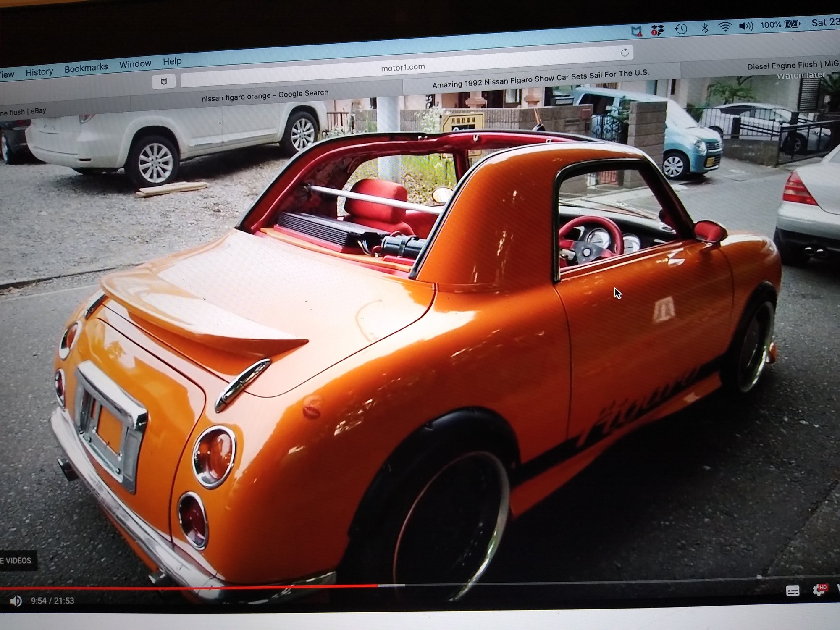
Task: Open the Bookmarks menu
Action: point(86,68)
